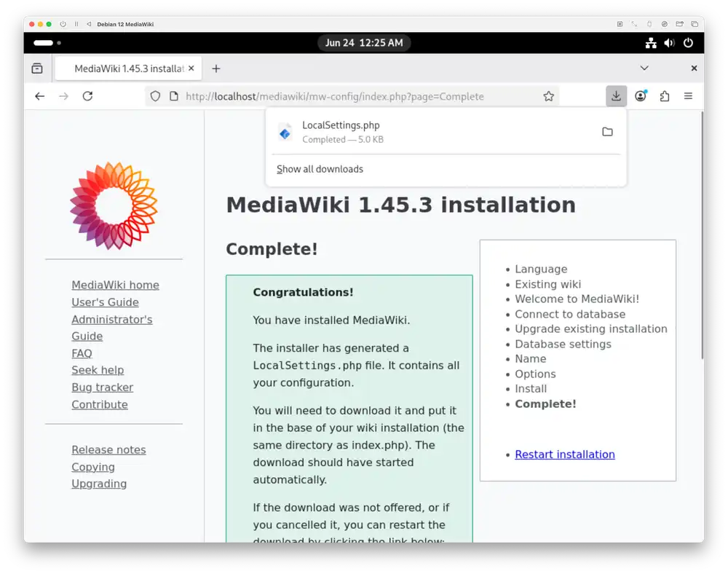Open the Copying link
The image size is (728, 574).
click(93, 467)
